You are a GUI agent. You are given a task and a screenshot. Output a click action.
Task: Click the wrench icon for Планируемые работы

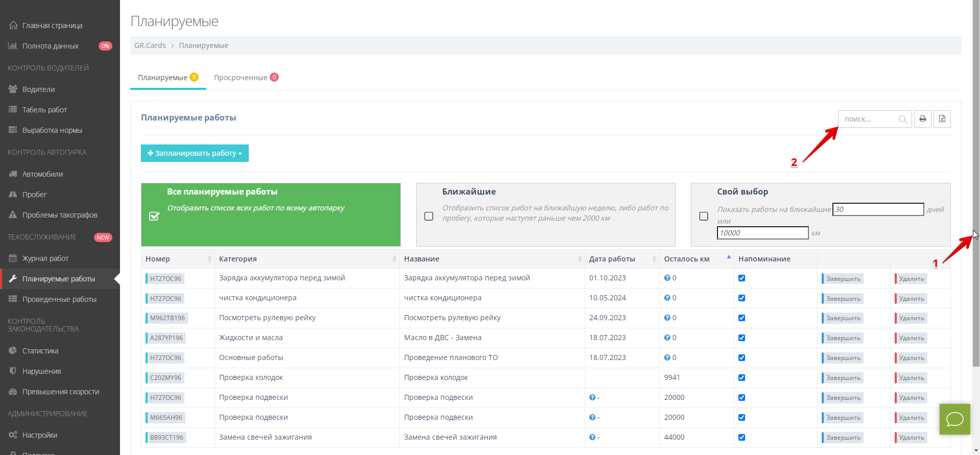13,279
